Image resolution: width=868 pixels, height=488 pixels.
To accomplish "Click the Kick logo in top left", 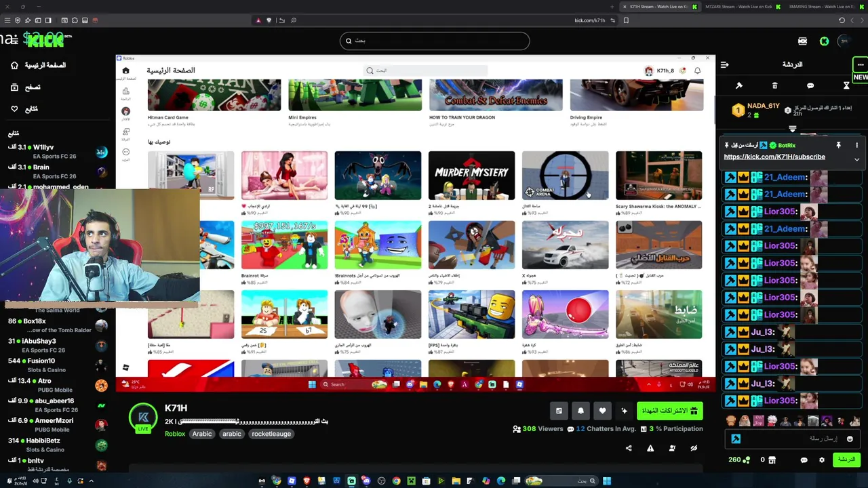I will (45, 41).
